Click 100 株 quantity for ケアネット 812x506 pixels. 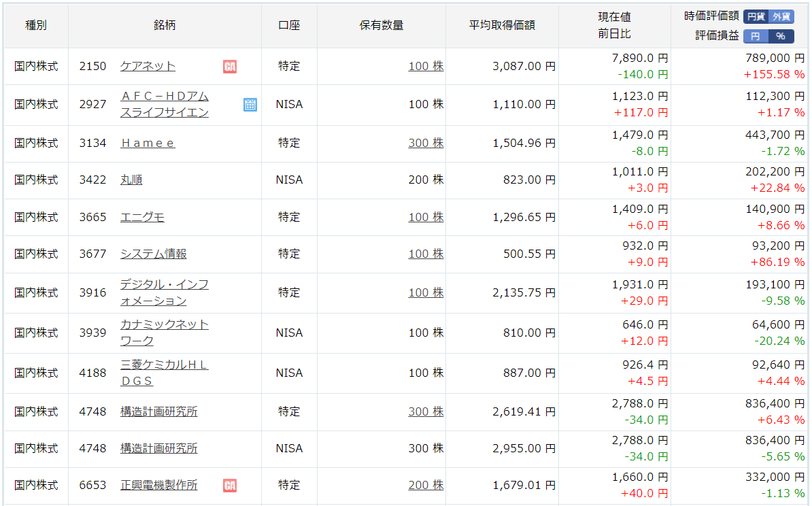point(426,66)
